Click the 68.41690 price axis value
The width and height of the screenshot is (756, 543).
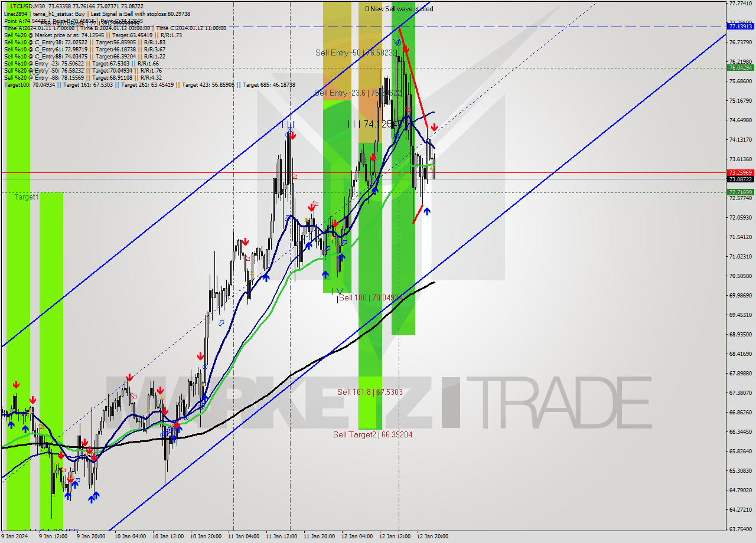(x=740, y=354)
